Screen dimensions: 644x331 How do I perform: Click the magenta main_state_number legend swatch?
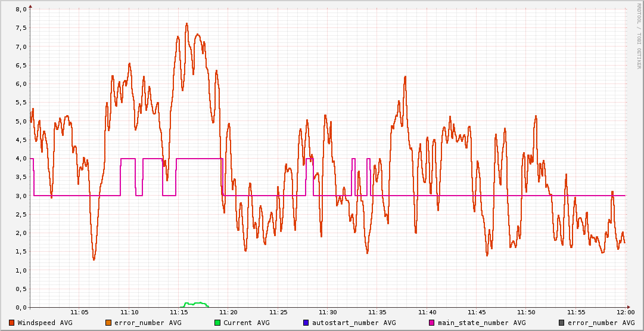click(431, 323)
